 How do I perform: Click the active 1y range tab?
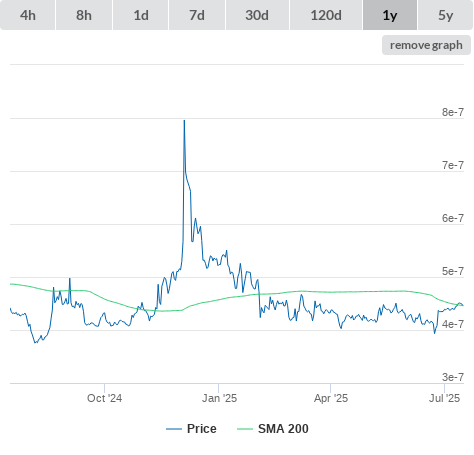point(390,15)
